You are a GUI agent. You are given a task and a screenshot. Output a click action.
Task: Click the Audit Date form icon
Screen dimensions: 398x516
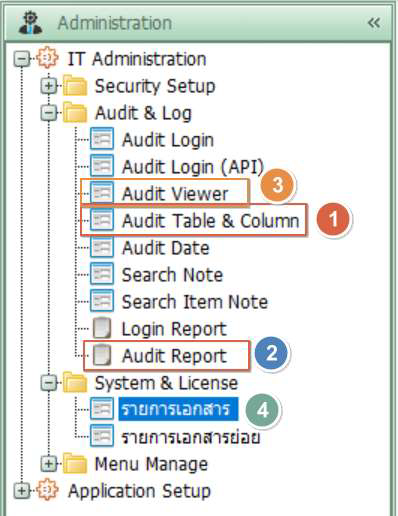coord(102,246)
